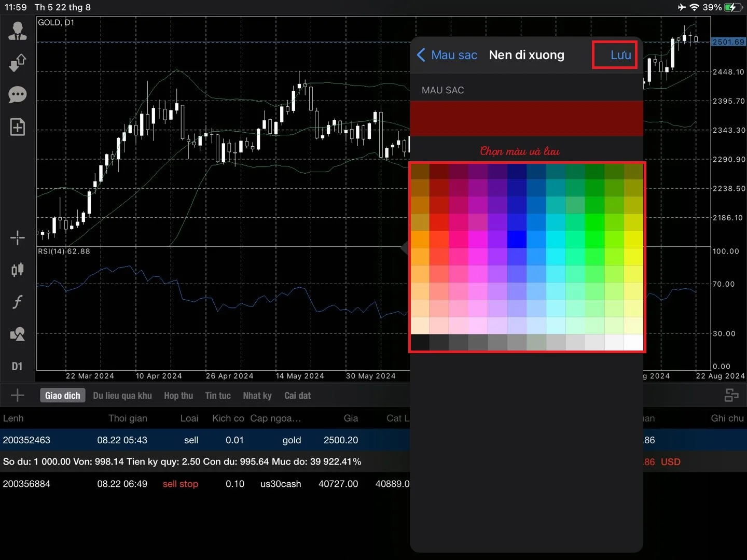This screenshot has height=560, width=747.
Task: Tap the Wi-Fi icon in status bar
Action: coord(694,7)
